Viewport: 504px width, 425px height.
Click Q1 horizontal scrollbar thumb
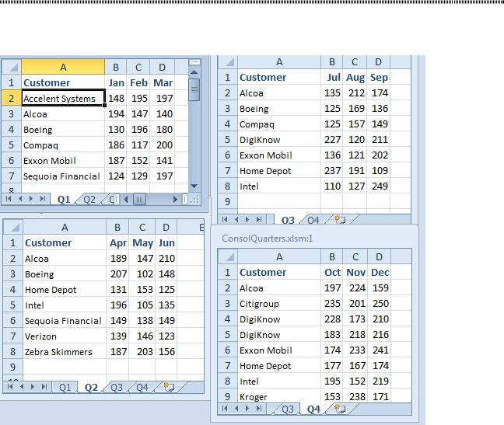(139, 200)
